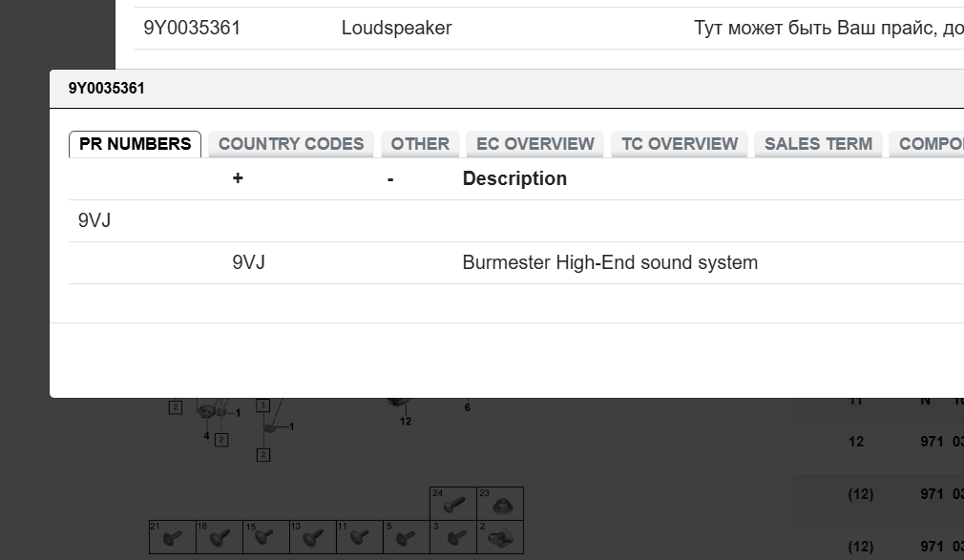Choose screw part 11 in legend

point(359,537)
